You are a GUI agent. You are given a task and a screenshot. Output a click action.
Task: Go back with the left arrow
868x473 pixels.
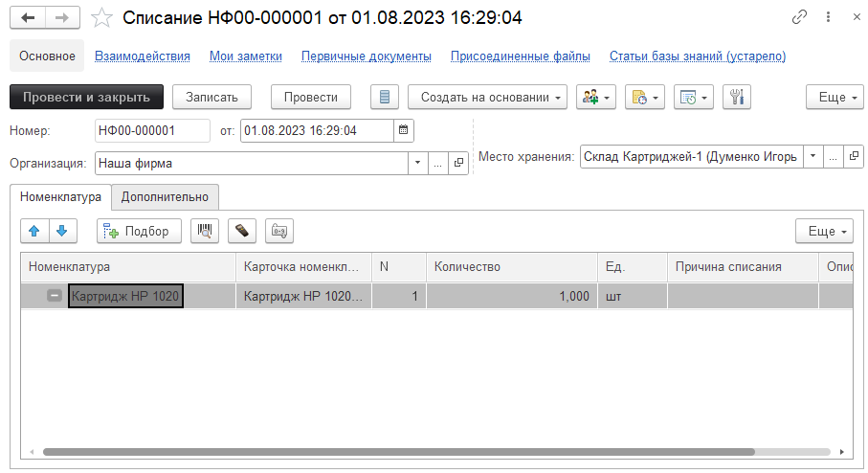point(28,18)
